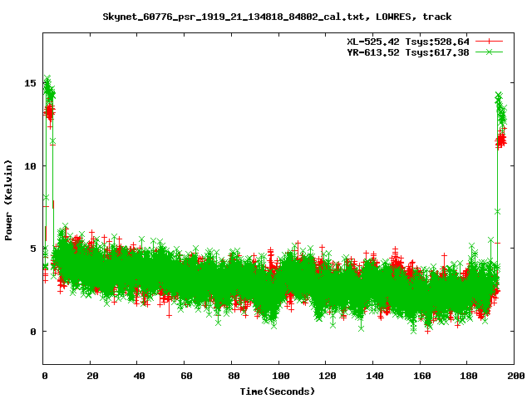Click the x-axis tick label 120

click(x=328, y=376)
